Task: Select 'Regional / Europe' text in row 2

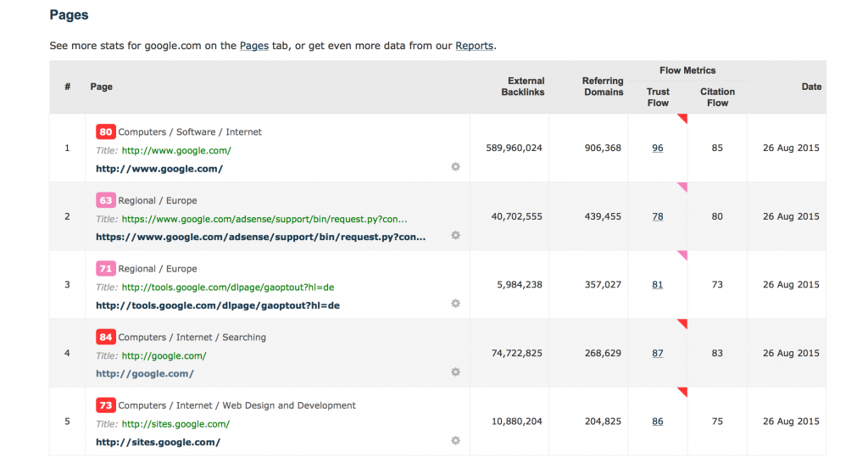Action: [x=158, y=200]
